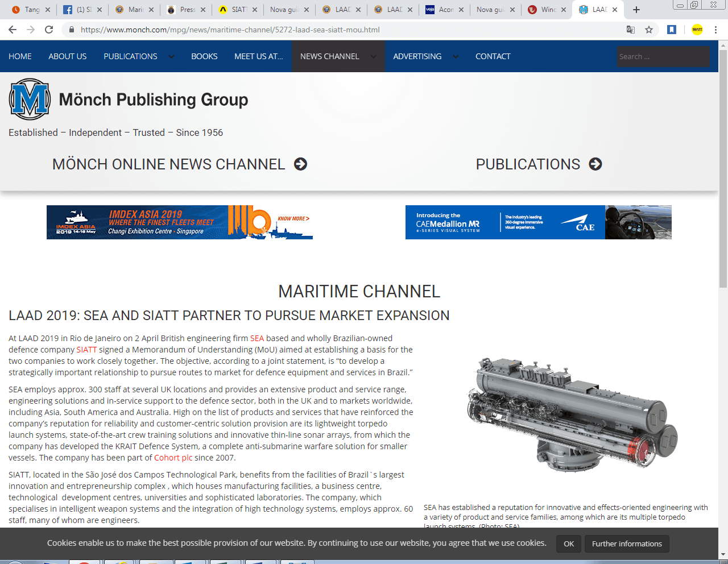The height and width of the screenshot is (564, 728).
Task: Open ABOUT US page
Action: click(68, 56)
